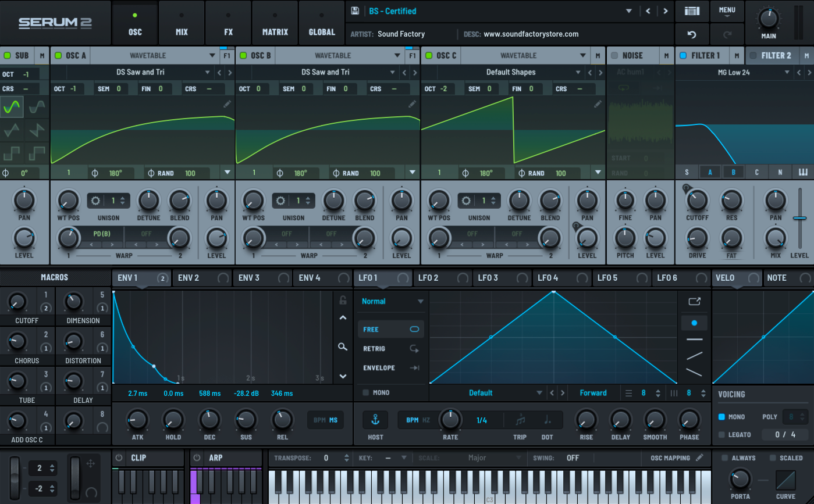
Task: Select the sine wave shape for SUB
Action: [x=12, y=108]
